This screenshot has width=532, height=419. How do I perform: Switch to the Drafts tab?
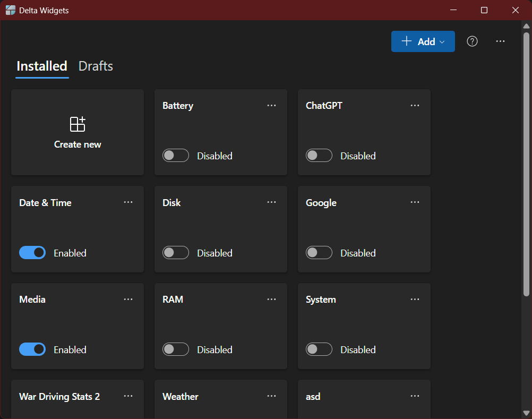tap(96, 66)
